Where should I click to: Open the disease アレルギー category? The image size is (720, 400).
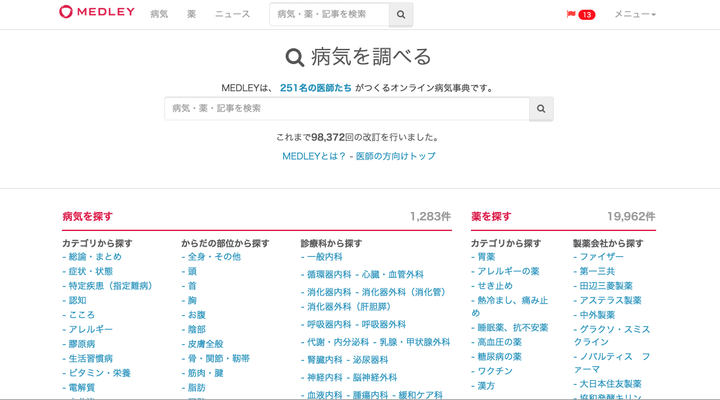point(90,329)
